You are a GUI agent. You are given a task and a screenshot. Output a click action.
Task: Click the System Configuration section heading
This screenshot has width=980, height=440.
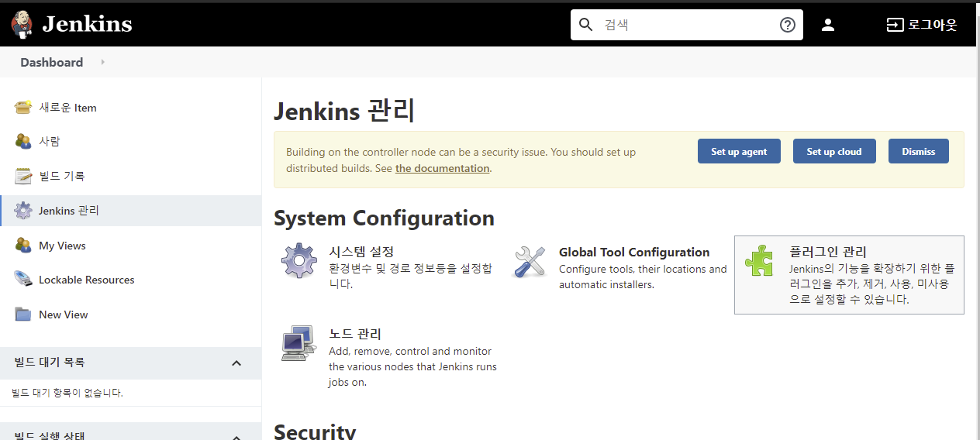[384, 218]
